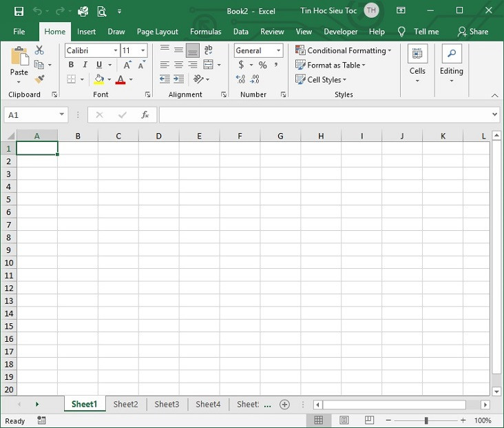The width and height of the screenshot is (504, 428).
Task: Toggle Bold formatting
Action: click(71, 65)
